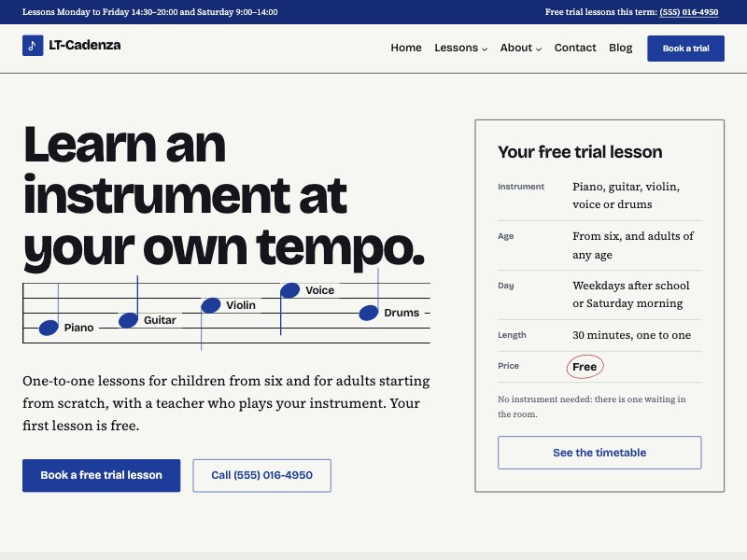Viewport: 747px width, 560px height.
Task: Click the Book a trial header button
Action: (685, 49)
